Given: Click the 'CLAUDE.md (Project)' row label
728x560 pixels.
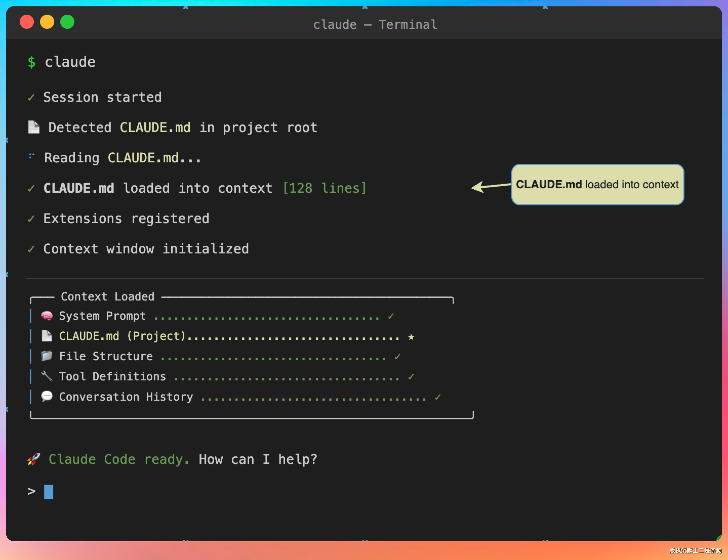Looking at the screenshot, I should (122, 336).
